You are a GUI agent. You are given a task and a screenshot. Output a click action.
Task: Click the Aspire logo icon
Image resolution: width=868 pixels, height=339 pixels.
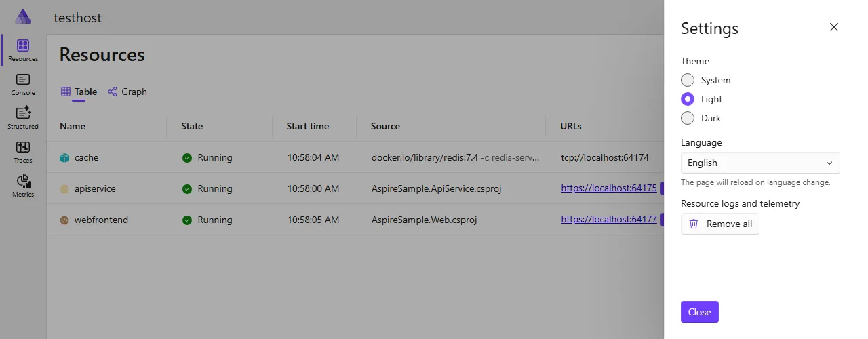tap(23, 17)
